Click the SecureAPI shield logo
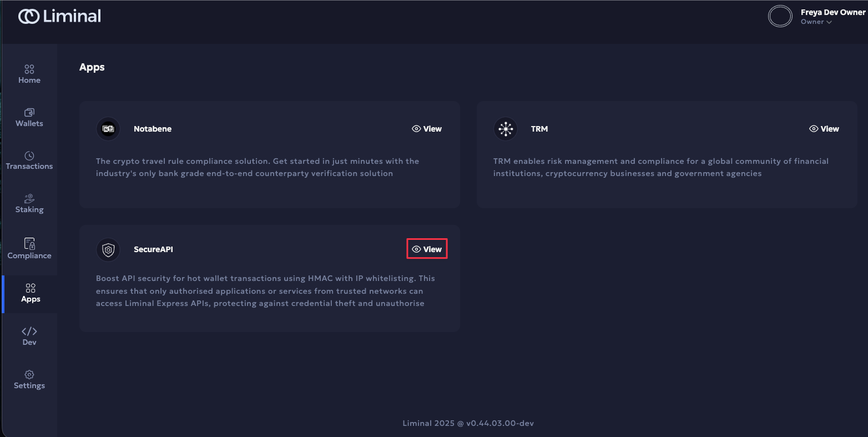The image size is (868, 437). (x=108, y=249)
